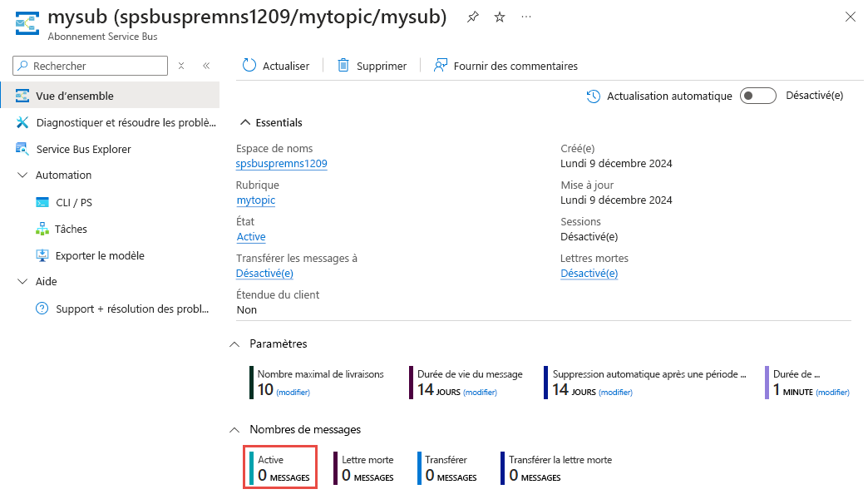Click the Tâches hierarchy icon
The width and height of the screenshot is (868, 504).
coord(42,229)
